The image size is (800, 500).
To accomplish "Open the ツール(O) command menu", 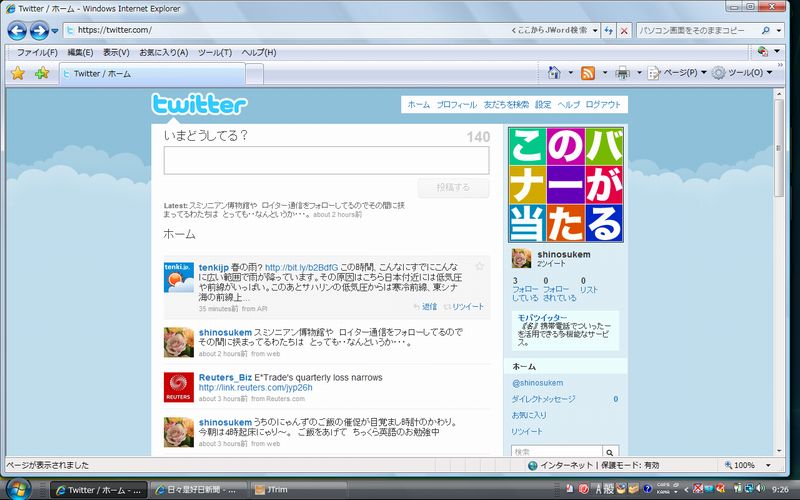I will tap(742, 73).
